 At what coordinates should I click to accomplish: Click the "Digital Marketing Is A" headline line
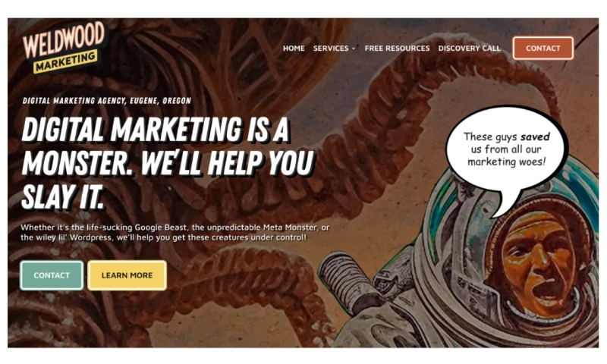click(x=156, y=130)
